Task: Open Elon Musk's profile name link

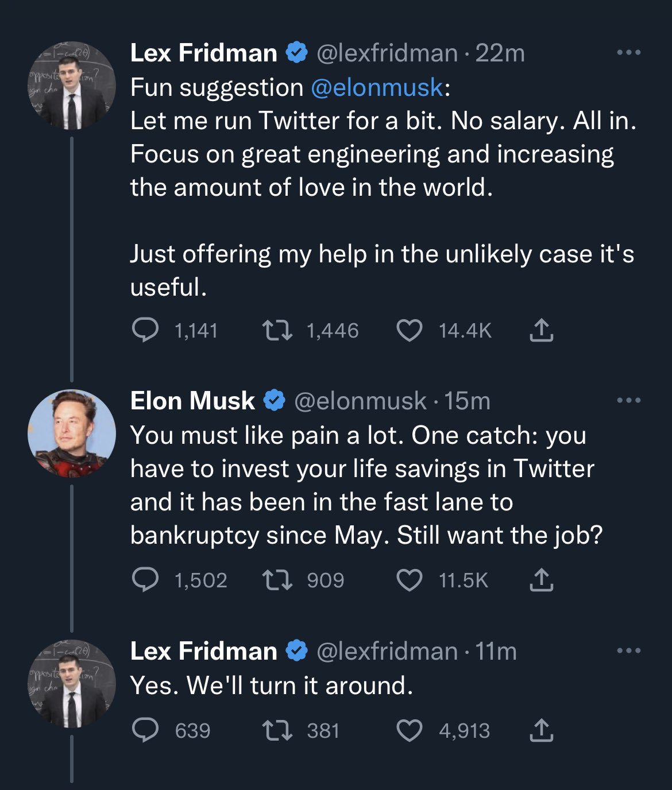Action: coord(192,401)
